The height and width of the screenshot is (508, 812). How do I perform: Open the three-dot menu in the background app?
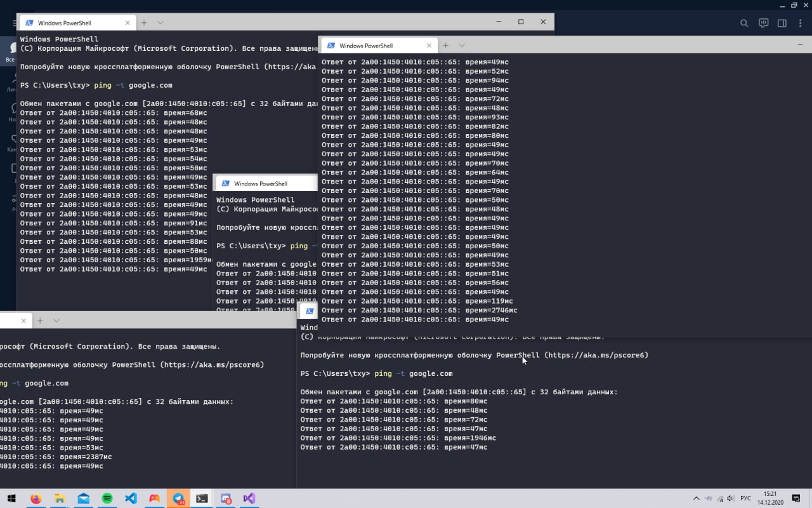click(800, 23)
